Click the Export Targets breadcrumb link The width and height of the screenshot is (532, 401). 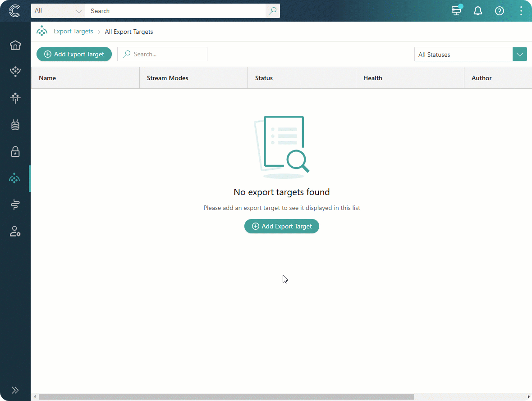tap(73, 31)
